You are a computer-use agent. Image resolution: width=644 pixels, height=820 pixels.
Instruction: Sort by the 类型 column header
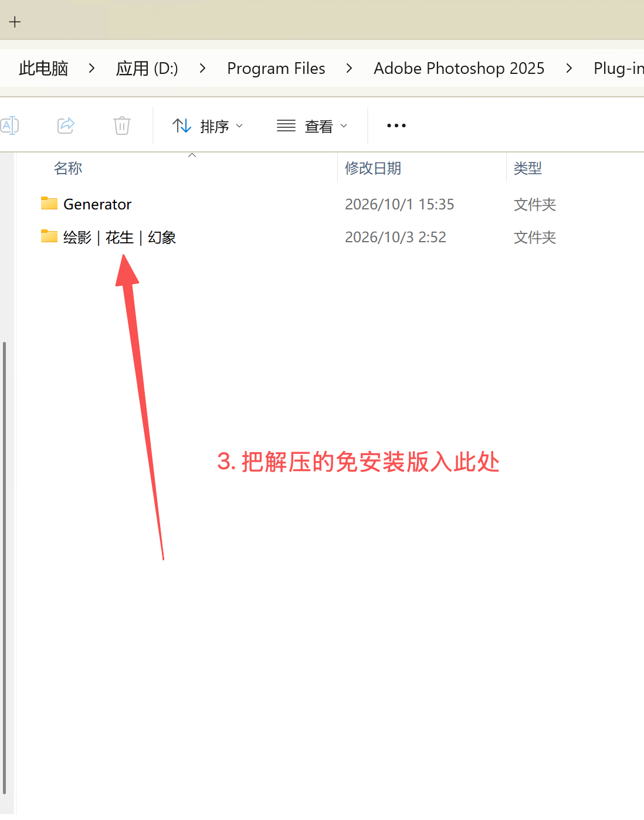528,168
